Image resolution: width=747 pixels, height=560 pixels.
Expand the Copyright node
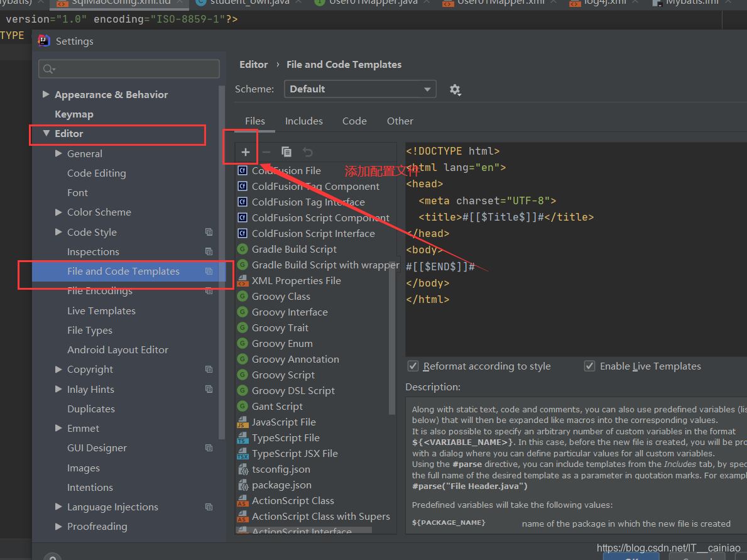58,370
